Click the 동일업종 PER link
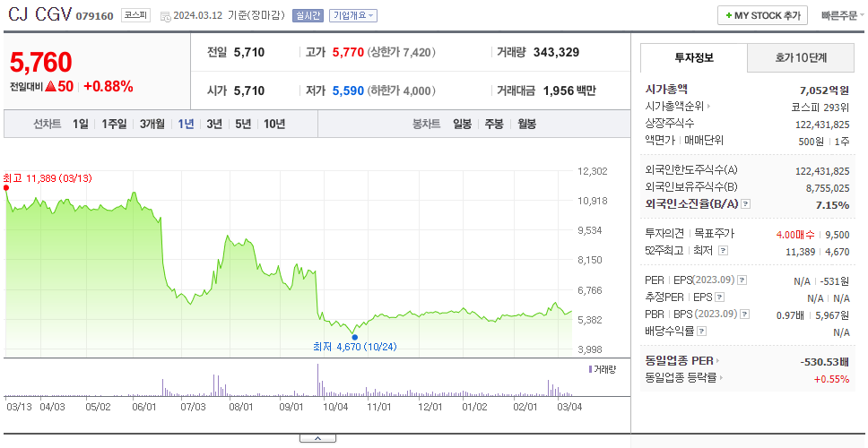Image resolution: width=868 pixels, height=448 pixels. click(x=679, y=361)
